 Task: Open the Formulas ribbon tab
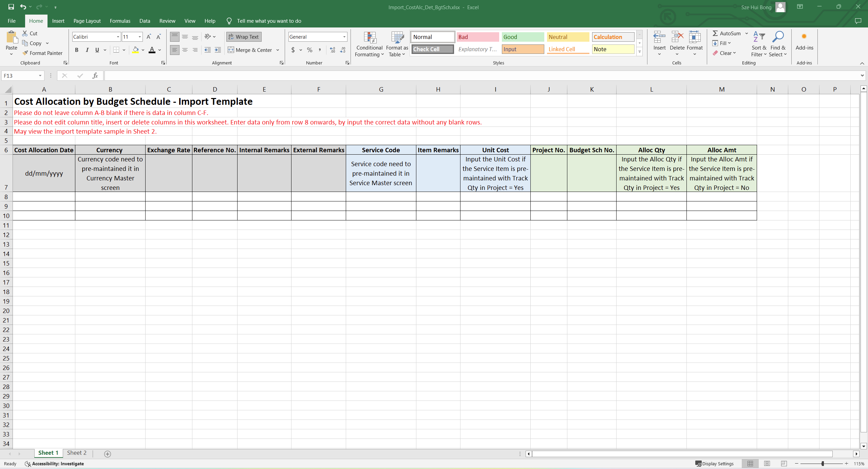pos(120,21)
